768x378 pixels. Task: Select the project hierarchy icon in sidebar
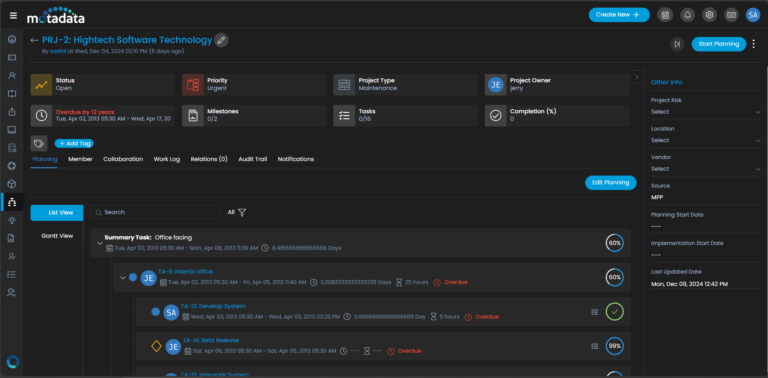click(x=12, y=202)
